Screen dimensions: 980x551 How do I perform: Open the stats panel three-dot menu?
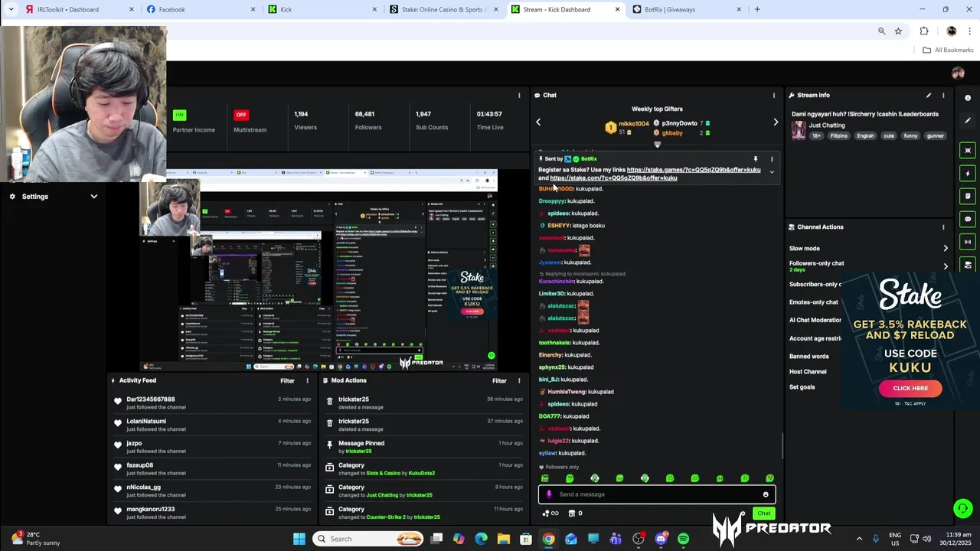tap(519, 96)
